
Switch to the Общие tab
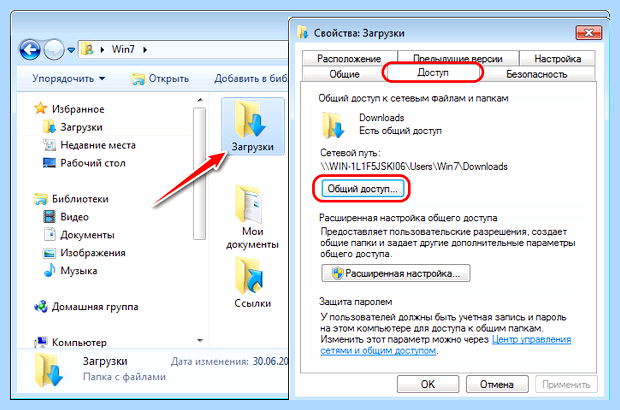[344, 74]
